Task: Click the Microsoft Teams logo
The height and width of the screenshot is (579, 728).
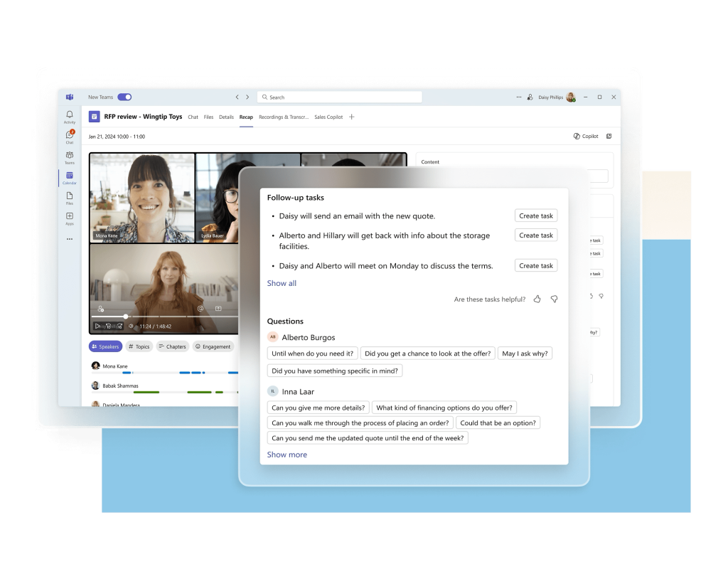Action: (x=70, y=97)
